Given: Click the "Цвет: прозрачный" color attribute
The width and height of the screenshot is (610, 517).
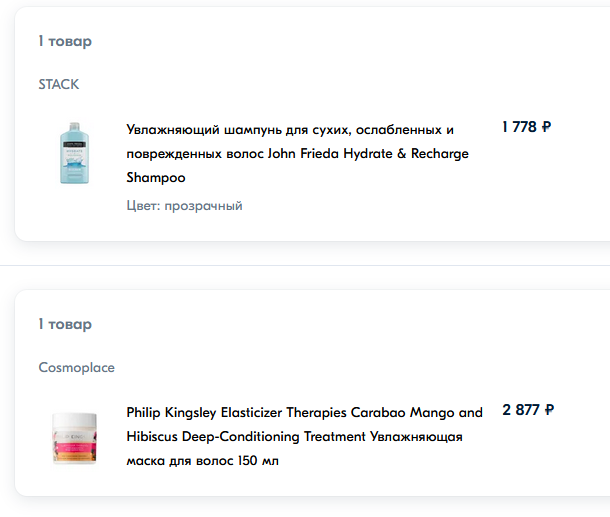Looking at the screenshot, I should (x=184, y=206).
